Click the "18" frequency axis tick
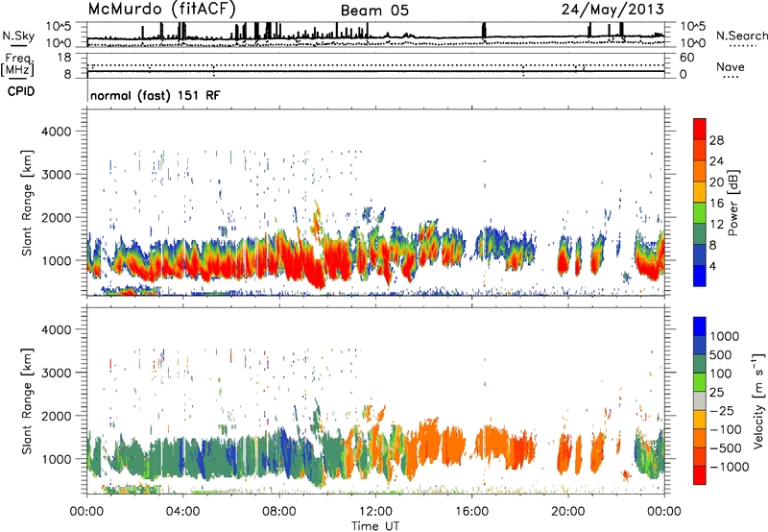 coord(64,58)
